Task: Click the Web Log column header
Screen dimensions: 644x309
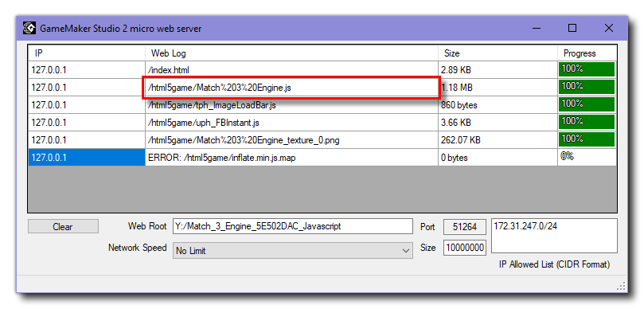Action: coord(291,53)
